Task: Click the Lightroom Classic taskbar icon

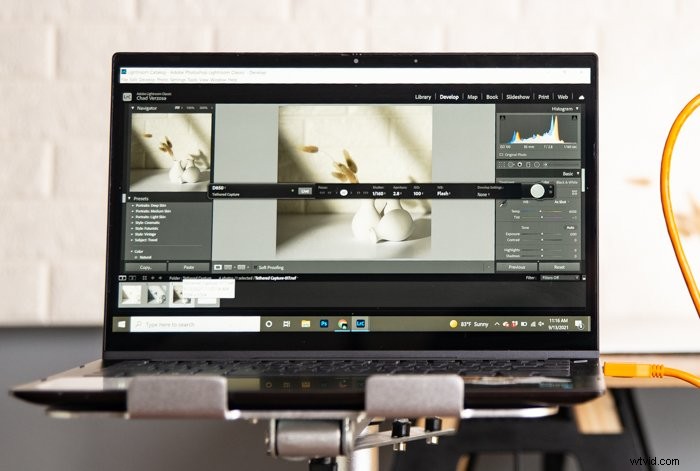Action: point(360,324)
